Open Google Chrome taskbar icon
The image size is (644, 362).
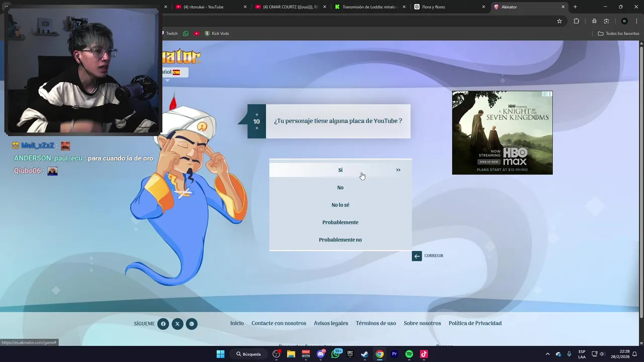click(380, 354)
